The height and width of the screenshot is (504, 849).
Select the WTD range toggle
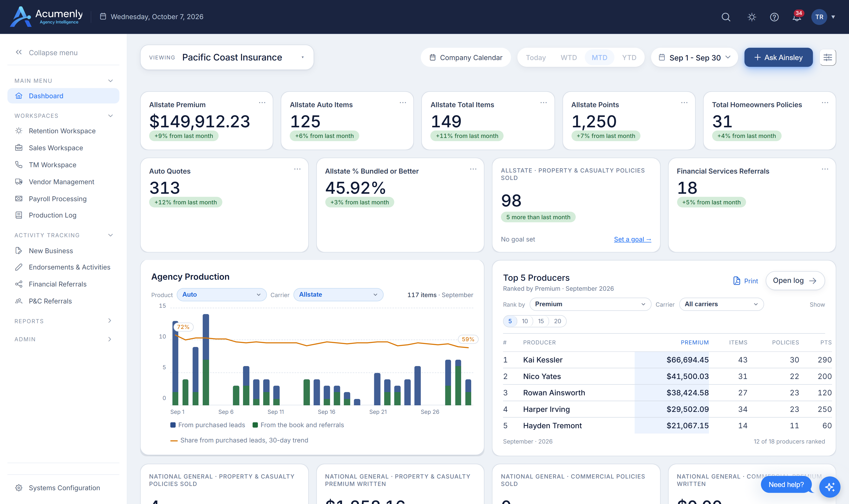pyautogui.click(x=568, y=57)
